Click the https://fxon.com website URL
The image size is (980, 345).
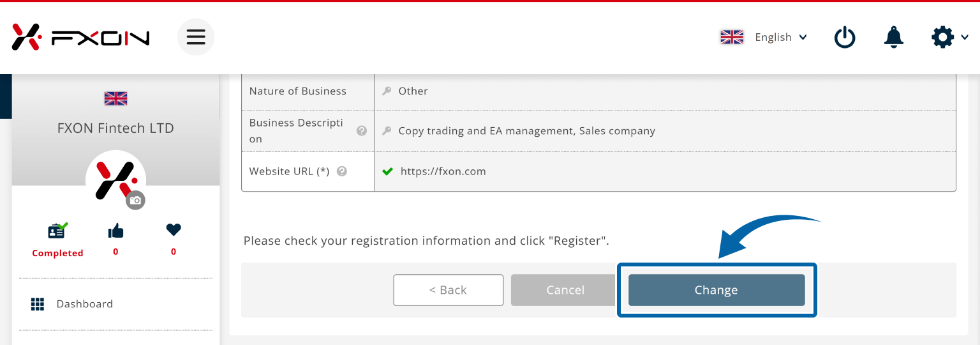click(x=443, y=171)
